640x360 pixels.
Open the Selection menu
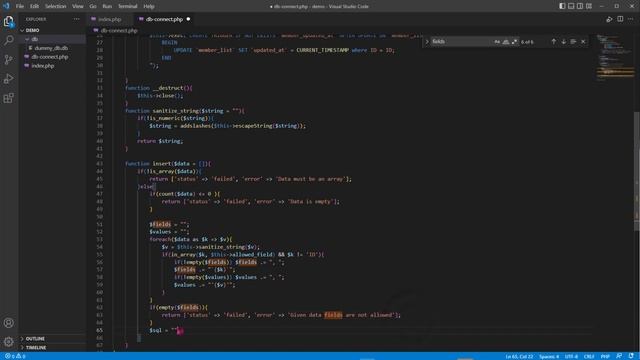point(56,6)
